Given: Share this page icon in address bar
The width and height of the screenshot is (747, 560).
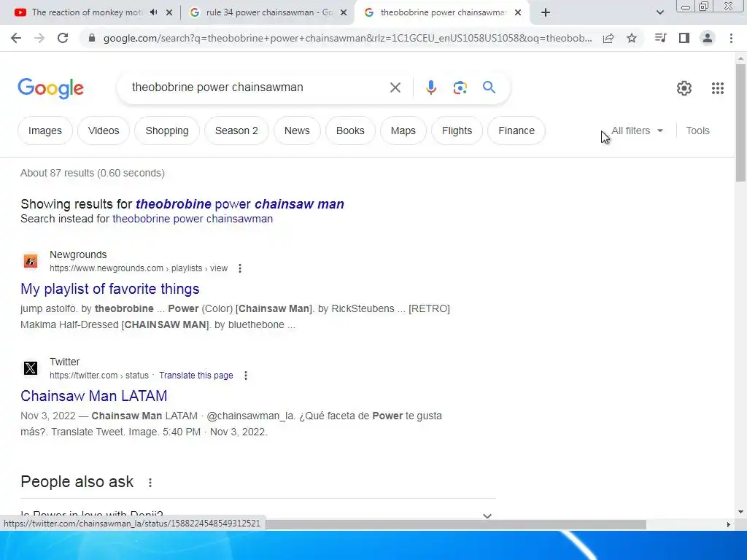Looking at the screenshot, I should [608, 38].
